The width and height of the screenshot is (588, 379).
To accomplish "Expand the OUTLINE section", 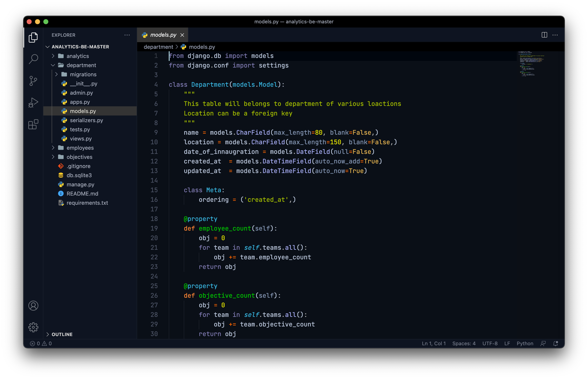I will (62, 334).
